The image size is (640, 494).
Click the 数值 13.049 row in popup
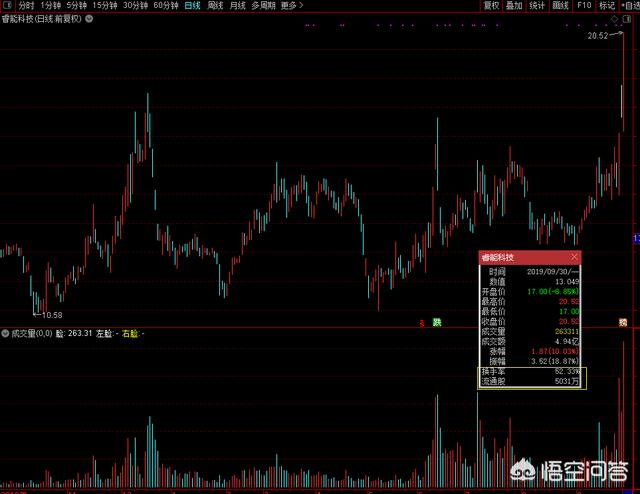(530, 281)
